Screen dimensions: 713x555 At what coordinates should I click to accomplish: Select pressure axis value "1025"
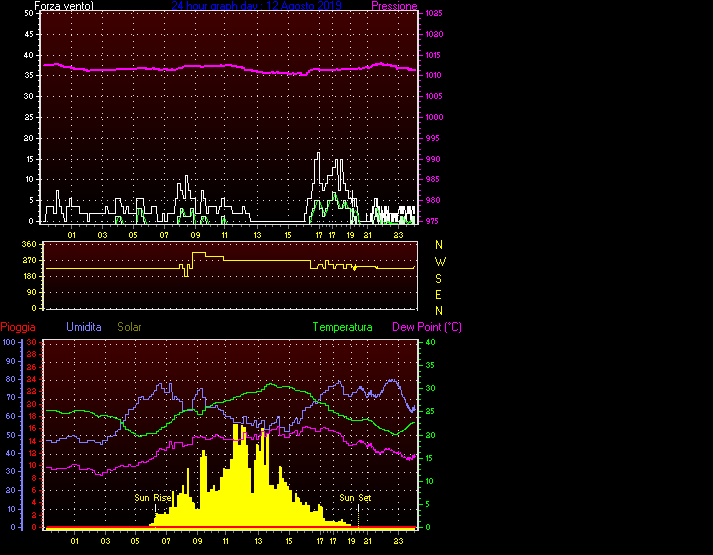tap(434, 13)
